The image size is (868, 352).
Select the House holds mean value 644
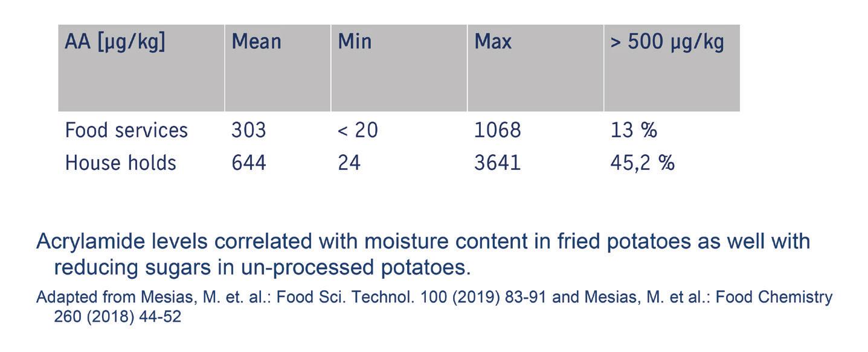click(248, 163)
